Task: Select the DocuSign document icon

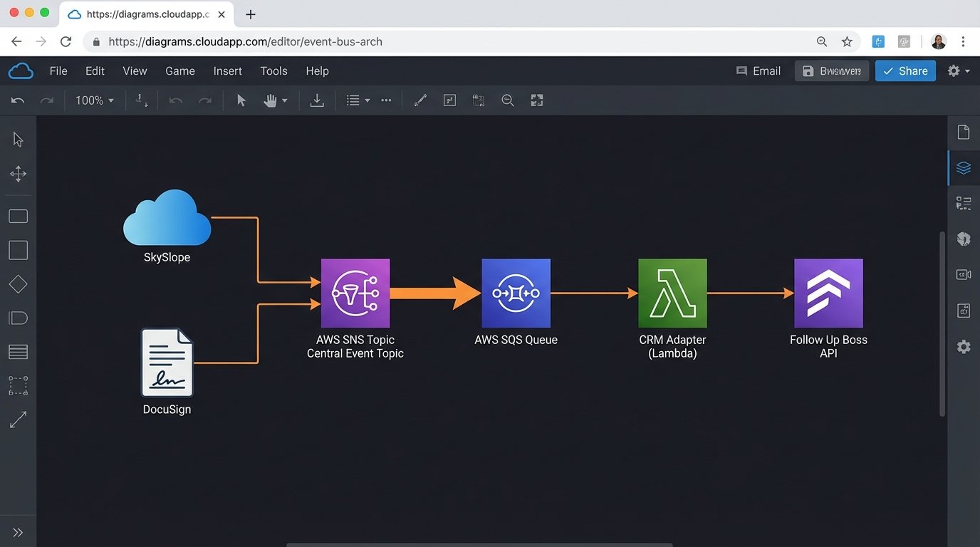Action: tap(167, 362)
